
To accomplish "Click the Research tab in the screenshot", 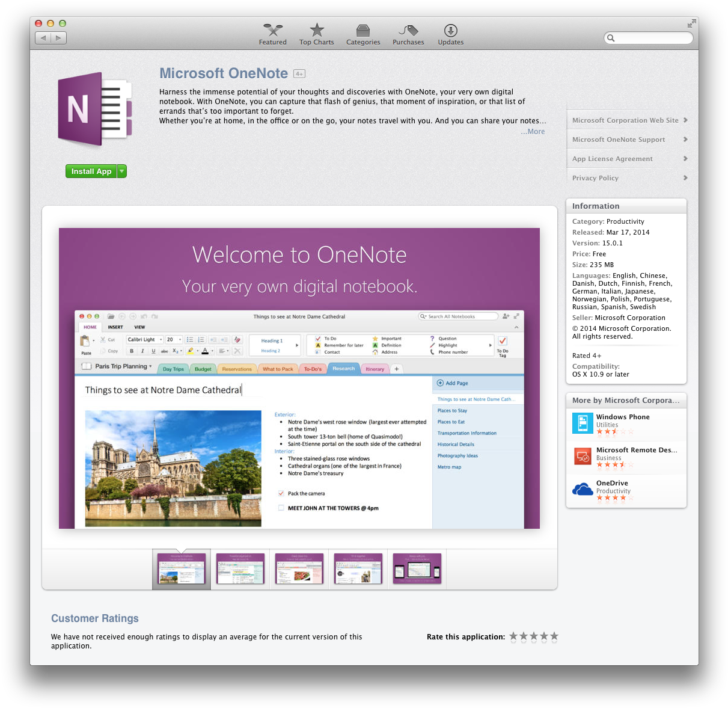I will tap(344, 369).
